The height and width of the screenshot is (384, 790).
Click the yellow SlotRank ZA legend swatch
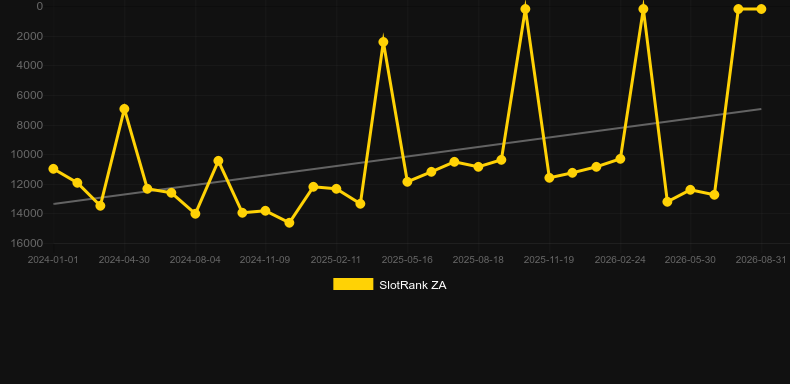353,284
